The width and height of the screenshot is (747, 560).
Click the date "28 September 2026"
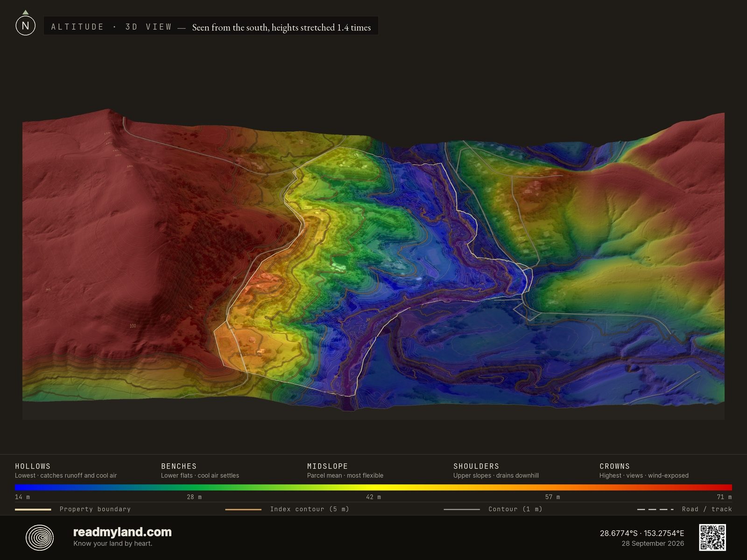(x=653, y=544)
